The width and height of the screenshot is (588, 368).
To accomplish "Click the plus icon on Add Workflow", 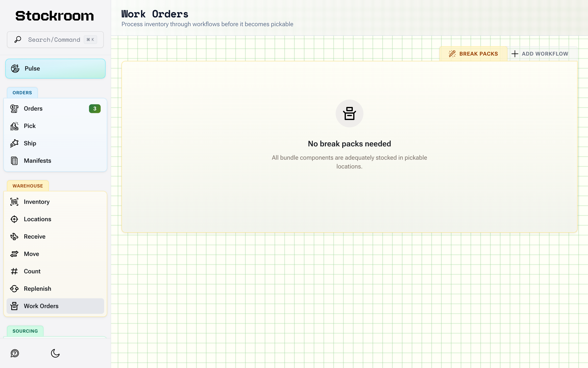I will coord(515,54).
